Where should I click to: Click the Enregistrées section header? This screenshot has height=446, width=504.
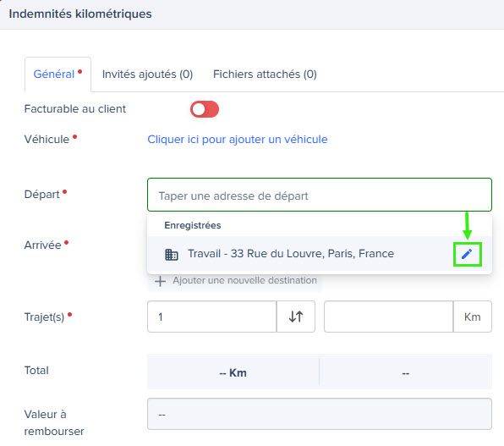click(193, 225)
